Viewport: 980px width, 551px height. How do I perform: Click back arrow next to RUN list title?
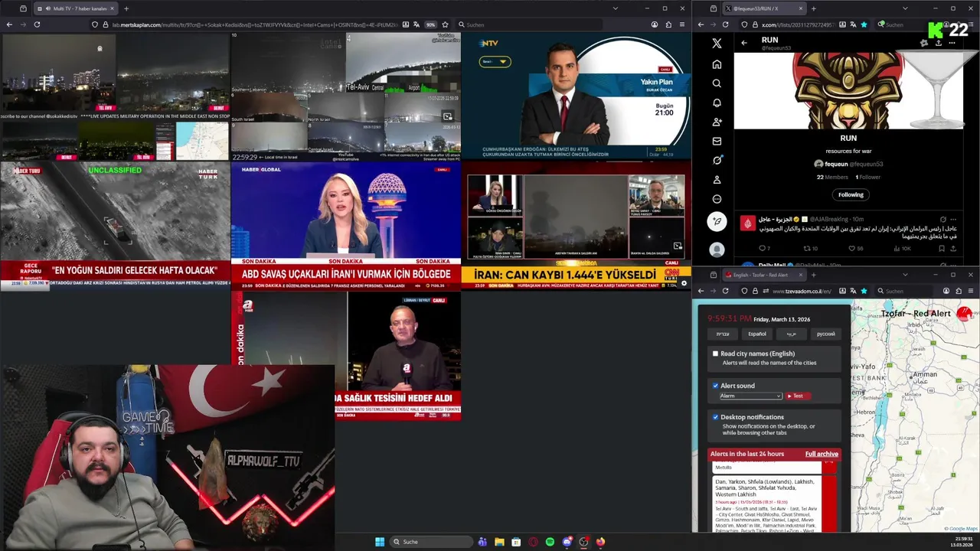pyautogui.click(x=743, y=43)
